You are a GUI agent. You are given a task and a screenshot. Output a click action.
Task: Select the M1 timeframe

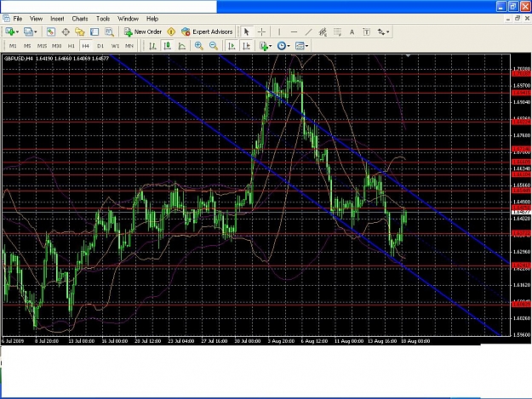click(x=13, y=46)
